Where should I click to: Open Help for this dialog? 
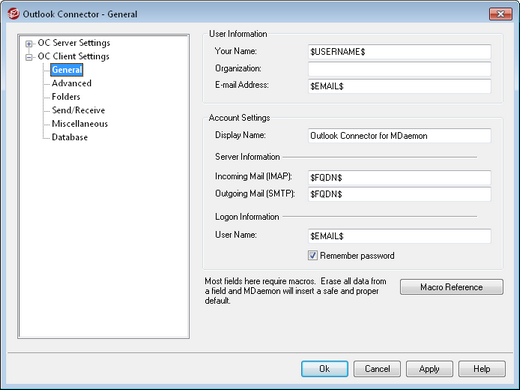pyautogui.click(x=482, y=369)
